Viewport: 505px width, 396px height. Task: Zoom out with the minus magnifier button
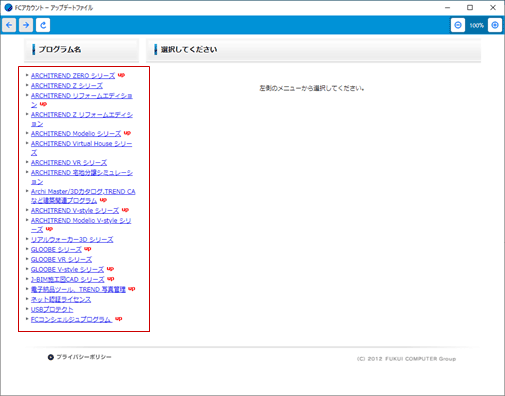point(458,25)
